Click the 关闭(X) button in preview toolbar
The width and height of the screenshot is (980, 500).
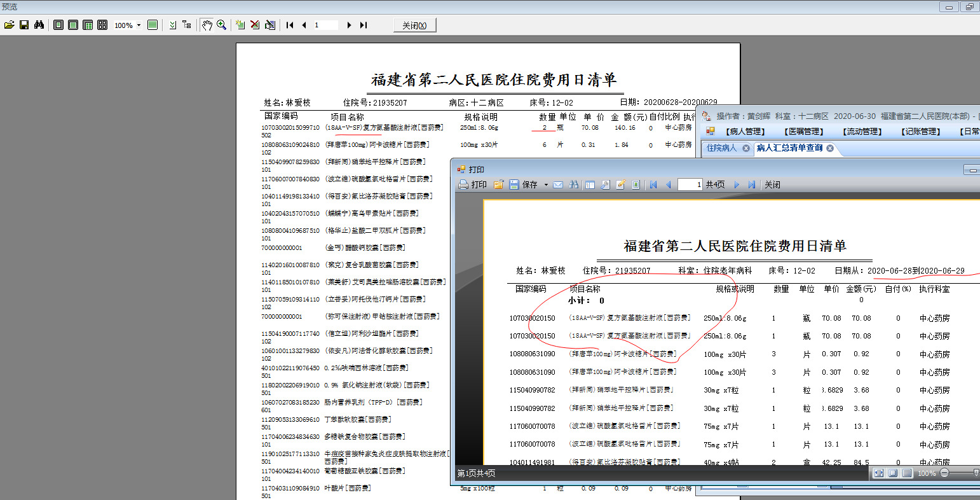click(414, 25)
